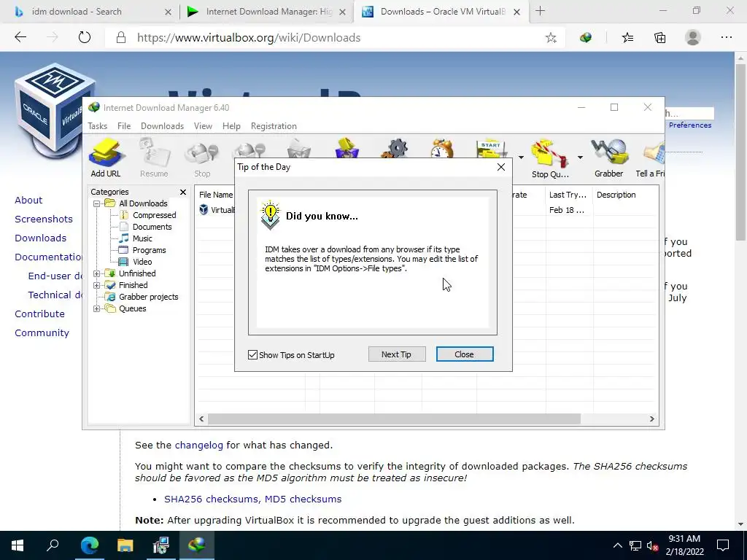Close the Categories panel with its X
This screenshot has width=747, height=560.
pos(183,192)
